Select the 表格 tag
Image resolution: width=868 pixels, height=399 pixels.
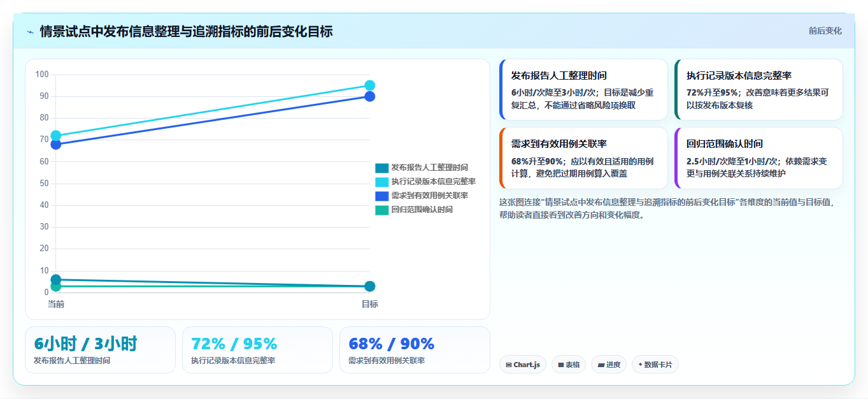point(569,365)
